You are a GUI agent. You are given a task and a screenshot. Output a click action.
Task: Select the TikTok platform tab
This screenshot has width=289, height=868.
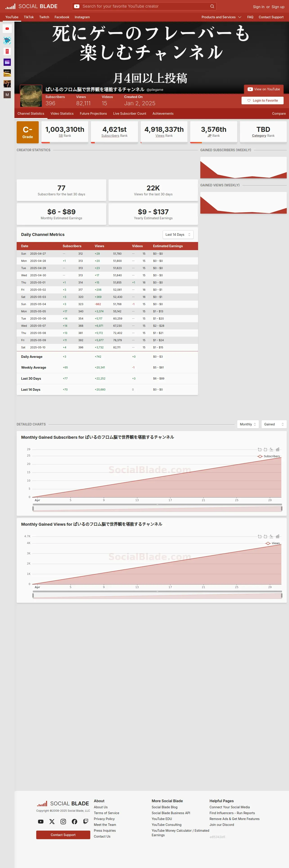point(29,17)
